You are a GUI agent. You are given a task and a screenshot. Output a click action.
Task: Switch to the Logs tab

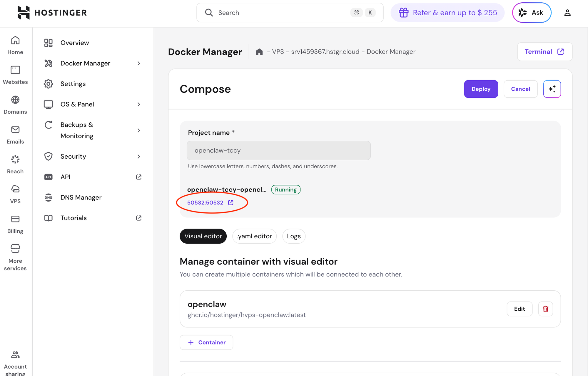point(294,236)
